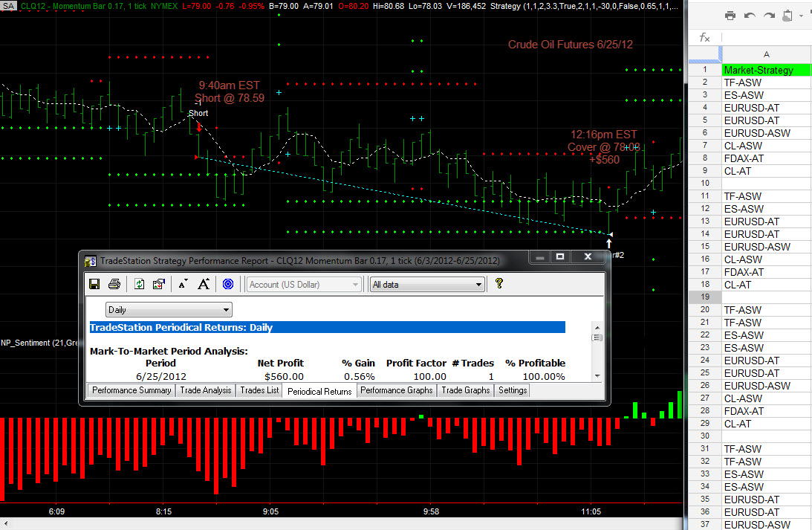
Task: Select column A header in spreadsheet
Action: 767,54
